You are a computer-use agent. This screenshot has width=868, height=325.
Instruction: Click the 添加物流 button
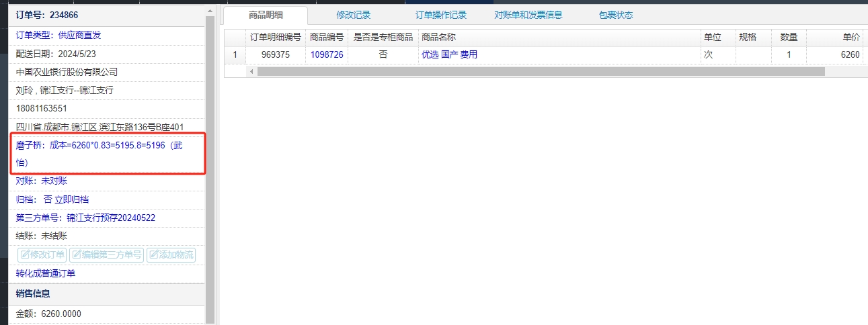[x=171, y=254]
